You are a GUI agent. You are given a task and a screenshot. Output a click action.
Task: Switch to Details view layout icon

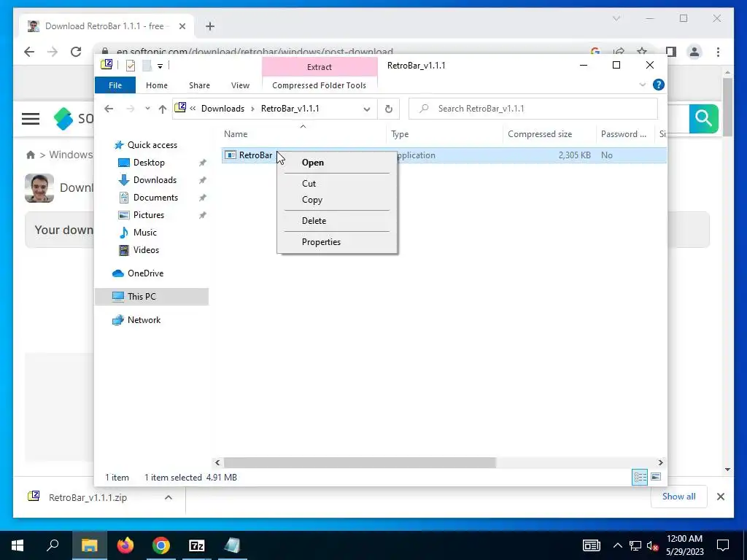tap(640, 477)
